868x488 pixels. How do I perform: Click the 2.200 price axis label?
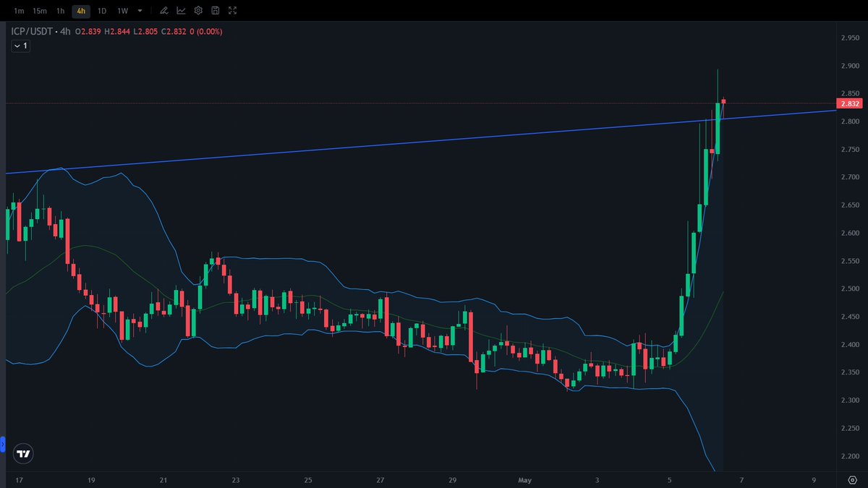point(850,455)
